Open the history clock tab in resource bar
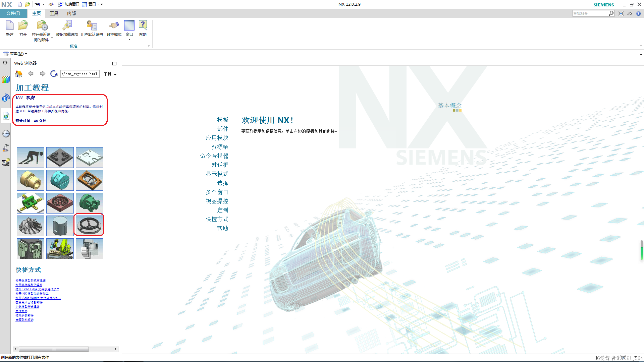The image size is (644, 362). tap(6, 134)
